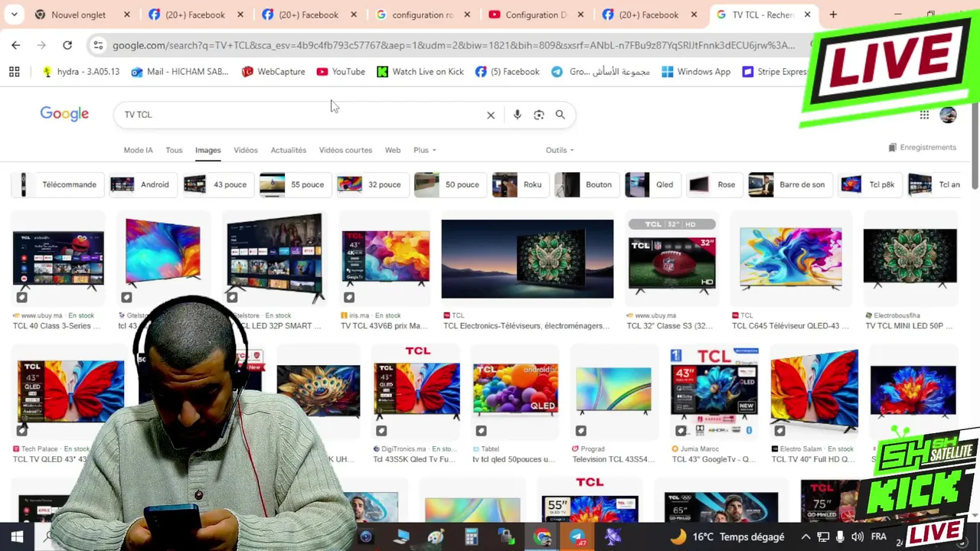Go back with the browser back arrow

16,45
